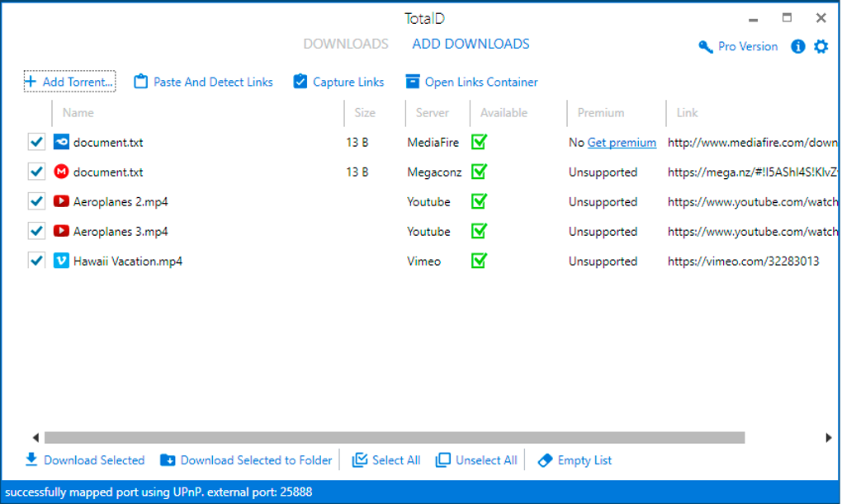The height and width of the screenshot is (504, 842).
Task: Open the Get premium link
Action: tap(622, 142)
